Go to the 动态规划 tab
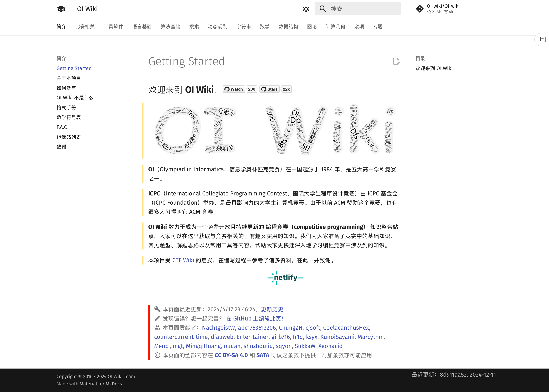549x392 pixels. coord(217,27)
